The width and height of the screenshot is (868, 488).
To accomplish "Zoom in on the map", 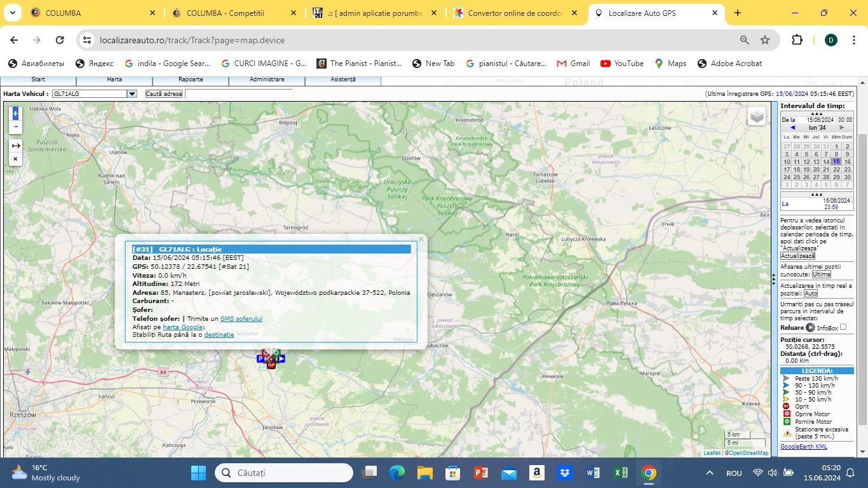I will (16, 114).
